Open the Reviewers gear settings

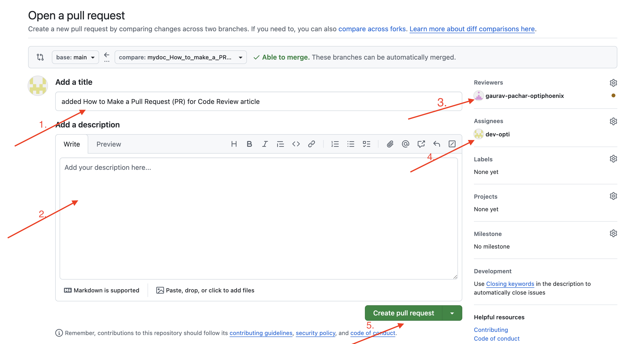click(x=613, y=83)
